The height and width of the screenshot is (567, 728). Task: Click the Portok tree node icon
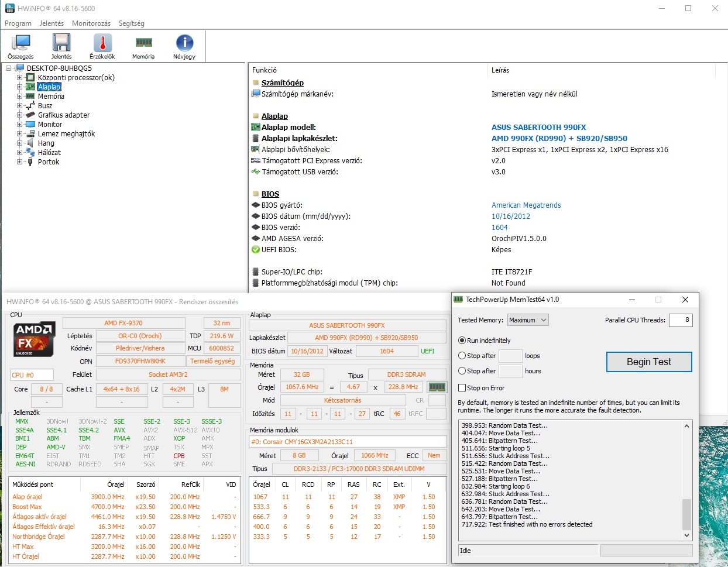point(30,161)
